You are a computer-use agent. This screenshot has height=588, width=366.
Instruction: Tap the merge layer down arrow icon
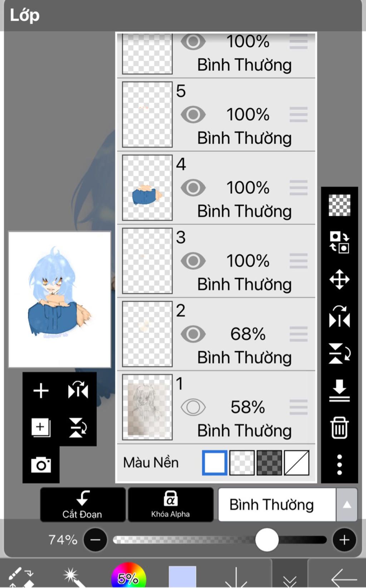[x=339, y=390]
